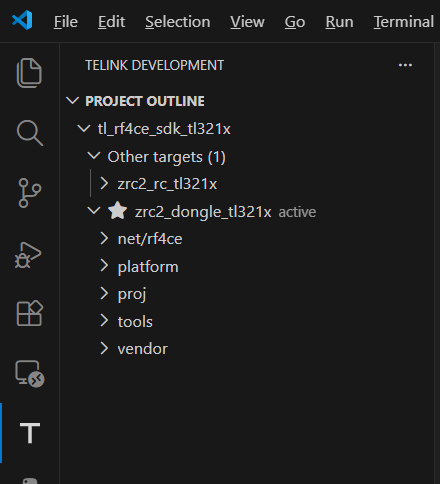Open the Remote Explorer icon
440x484 pixels.
click(x=30, y=374)
